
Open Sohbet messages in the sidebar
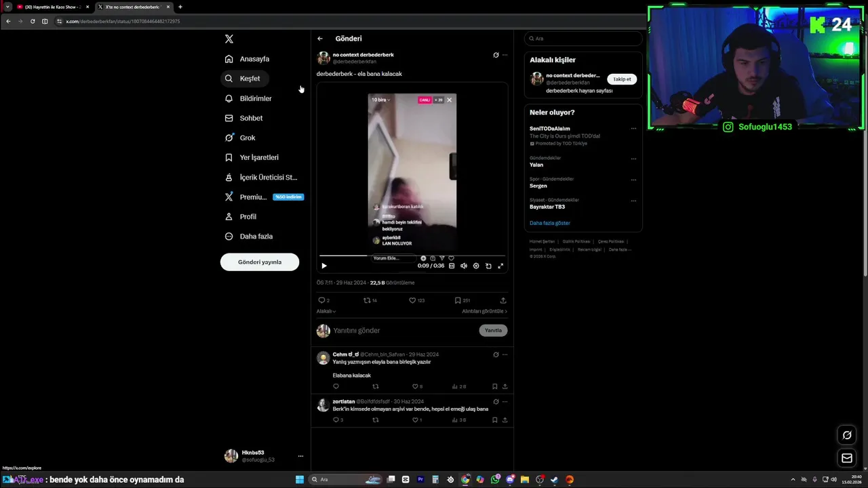pos(244,118)
